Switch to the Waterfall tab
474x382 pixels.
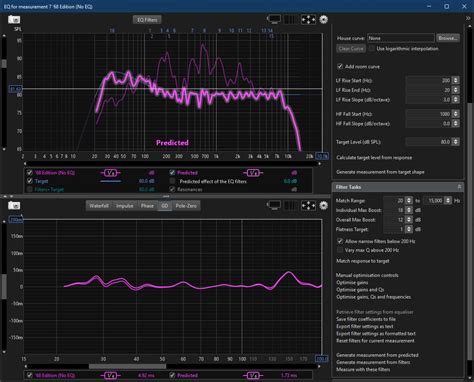(x=99, y=206)
